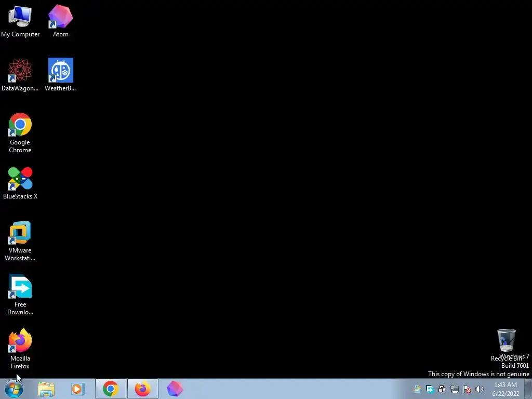
Task: Select the BlueStacks X desktop shortcut
Action: pos(20,183)
